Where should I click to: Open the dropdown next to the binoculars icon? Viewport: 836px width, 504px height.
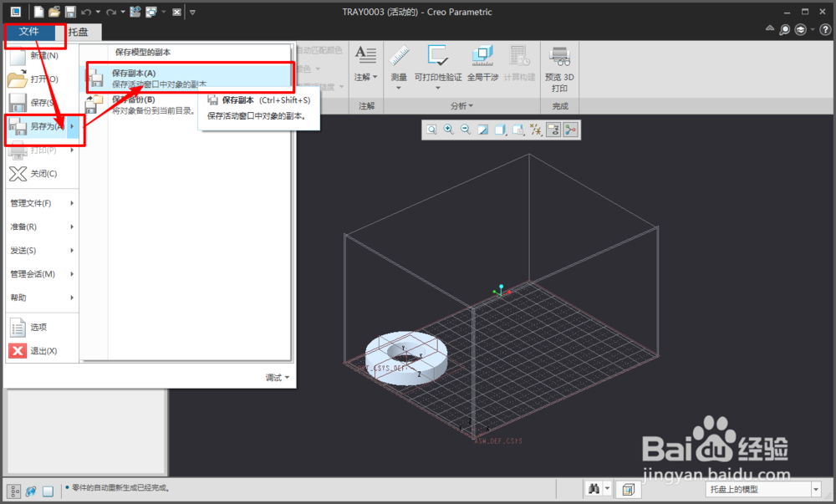[607, 489]
